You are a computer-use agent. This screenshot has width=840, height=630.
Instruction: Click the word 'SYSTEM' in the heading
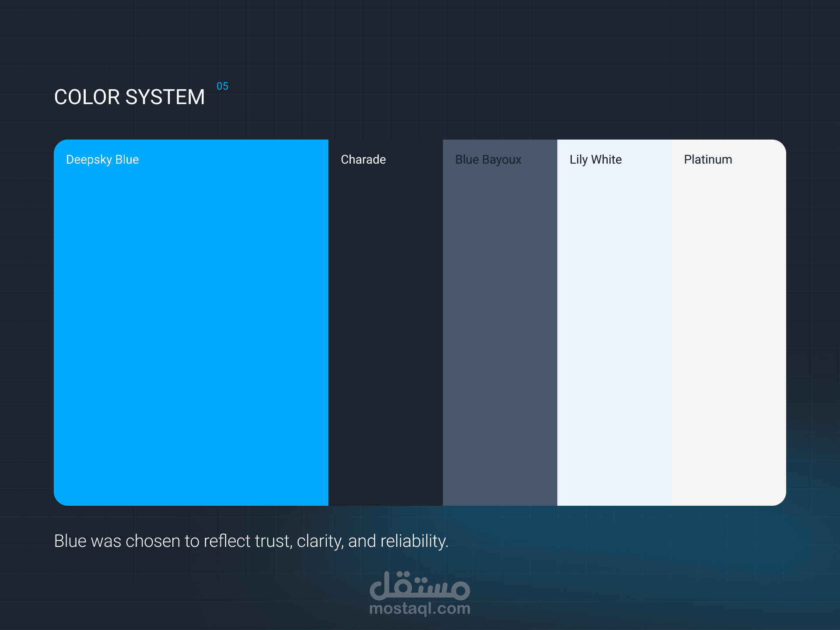click(165, 97)
